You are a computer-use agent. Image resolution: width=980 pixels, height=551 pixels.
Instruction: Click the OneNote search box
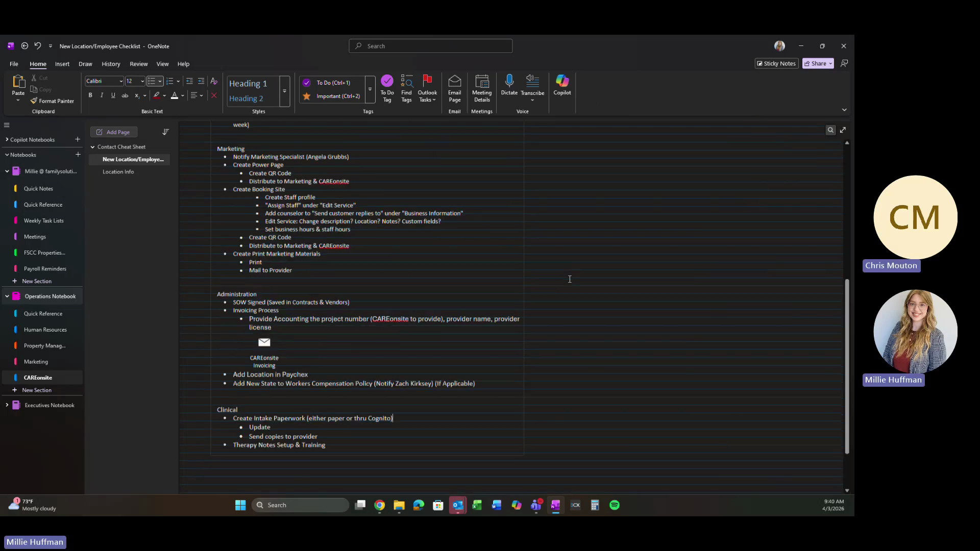(x=430, y=46)
